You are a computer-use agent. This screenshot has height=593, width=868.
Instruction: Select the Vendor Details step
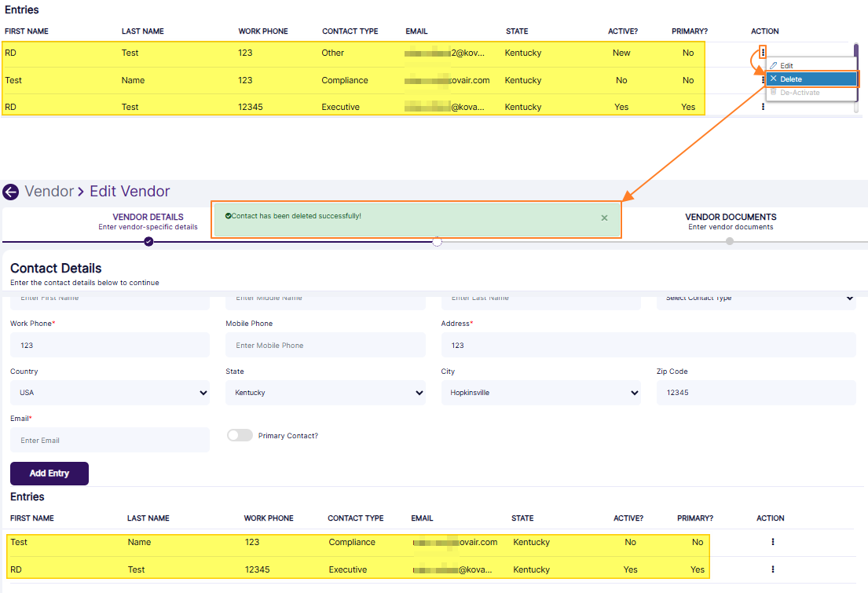click(148, 221)
